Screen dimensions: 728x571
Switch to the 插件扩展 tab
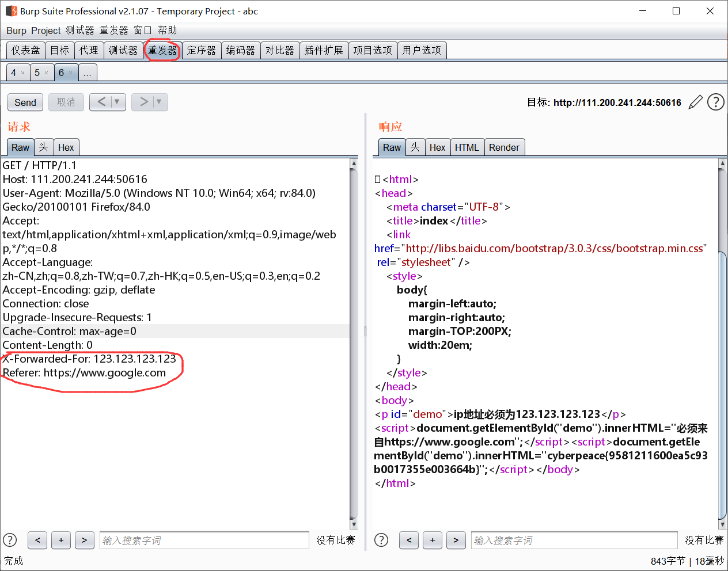point(324,51)
